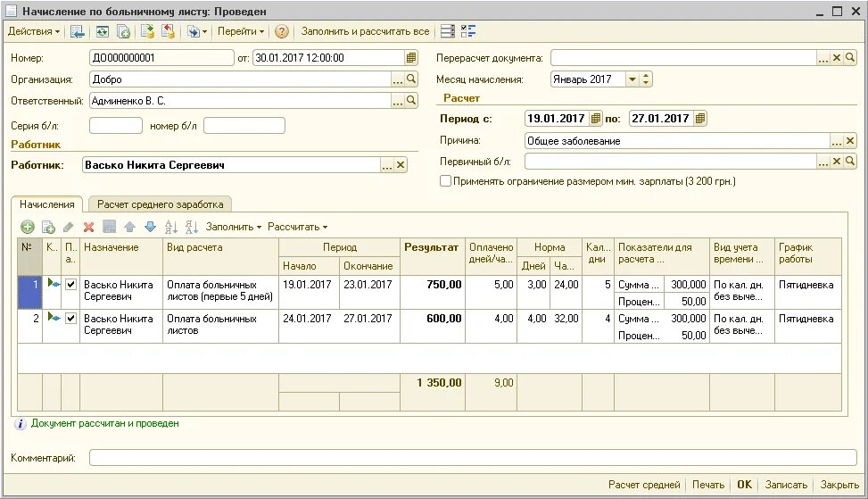Clear the Работник field with X

coord(401,165)
